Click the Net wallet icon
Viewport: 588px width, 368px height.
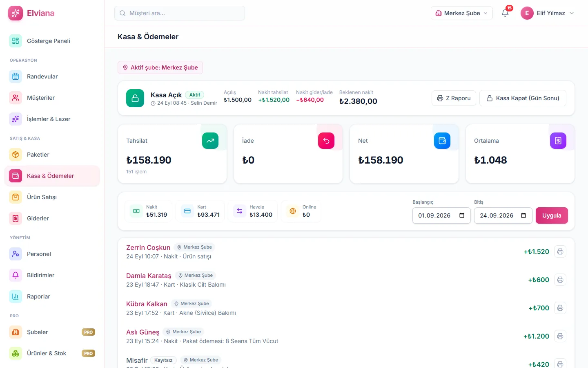442,141
